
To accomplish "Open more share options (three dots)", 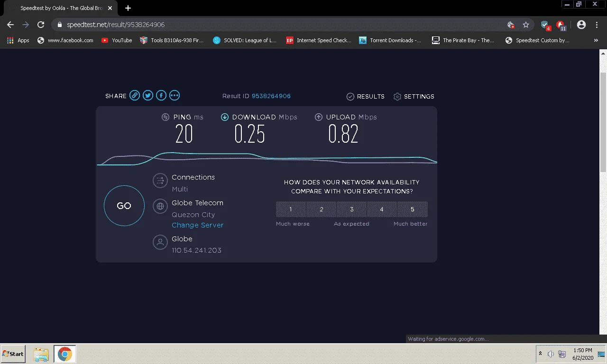I will pos(175,96).
